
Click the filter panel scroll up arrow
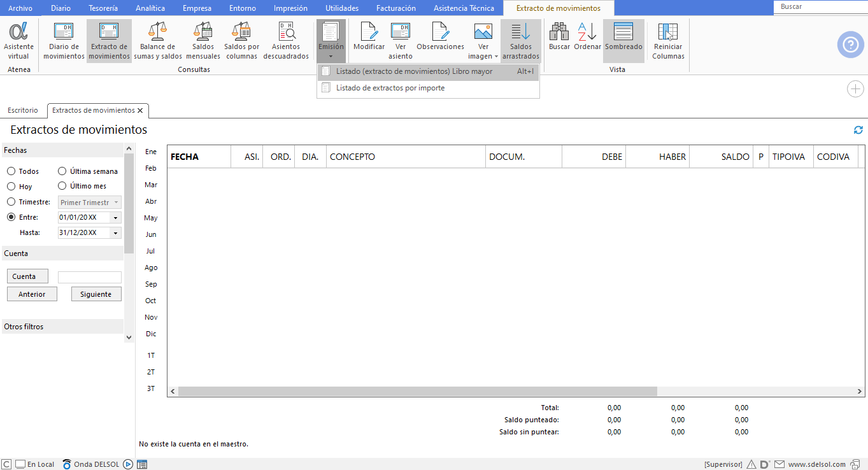tap(129, 148)
